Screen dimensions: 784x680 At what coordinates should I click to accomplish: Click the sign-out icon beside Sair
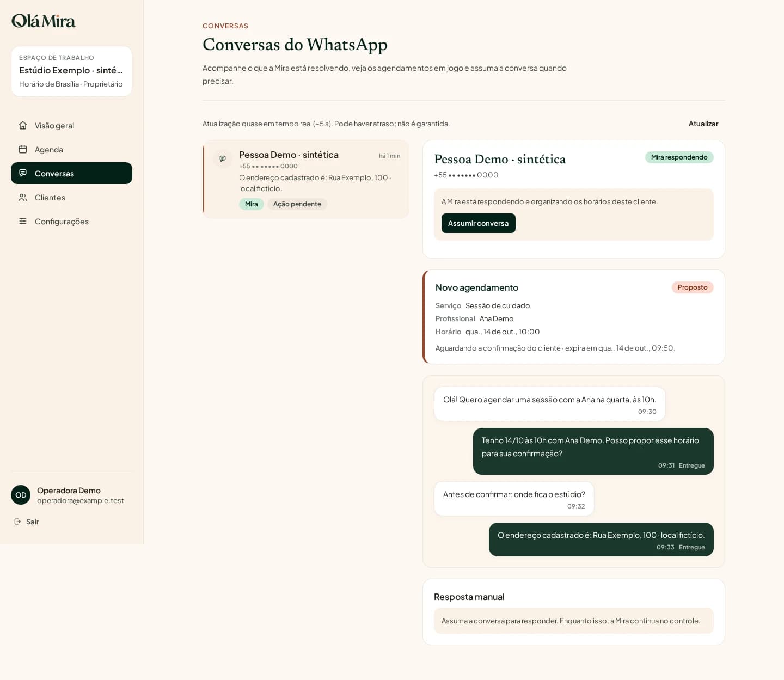[x=17, y=522]
